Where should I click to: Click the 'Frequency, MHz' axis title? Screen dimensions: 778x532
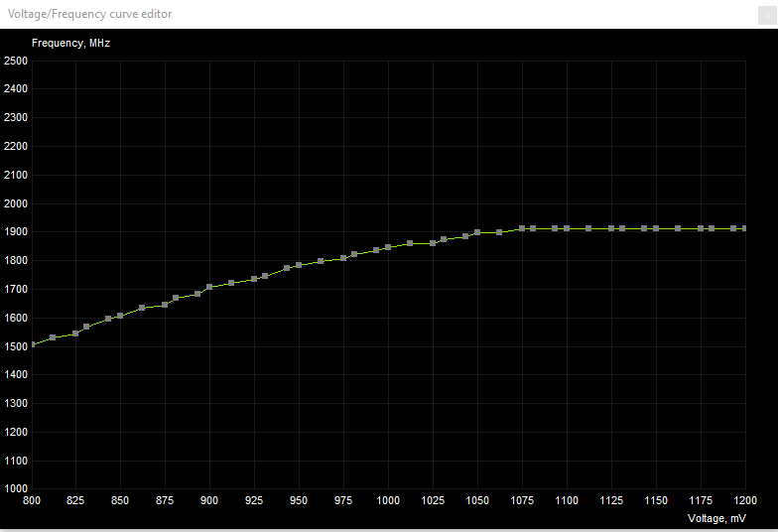coord(71,44)
